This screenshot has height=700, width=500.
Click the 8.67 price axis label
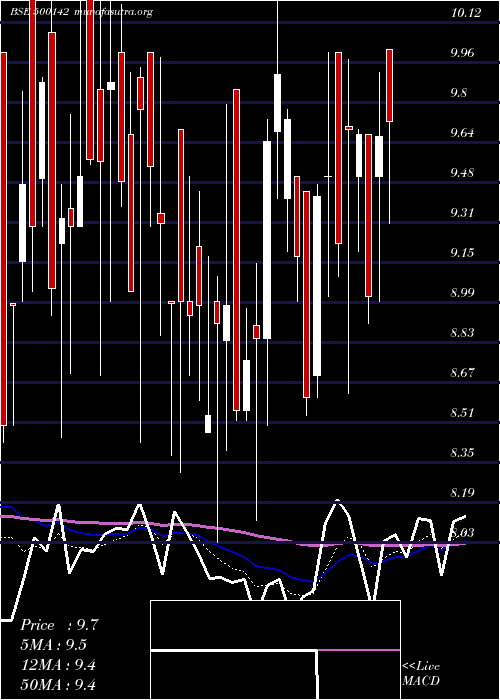(x=463, y=372)
